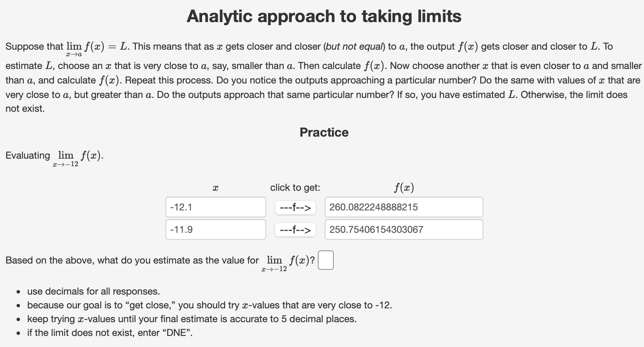Click the f(x) column header
644x347 pixels.
404,187
